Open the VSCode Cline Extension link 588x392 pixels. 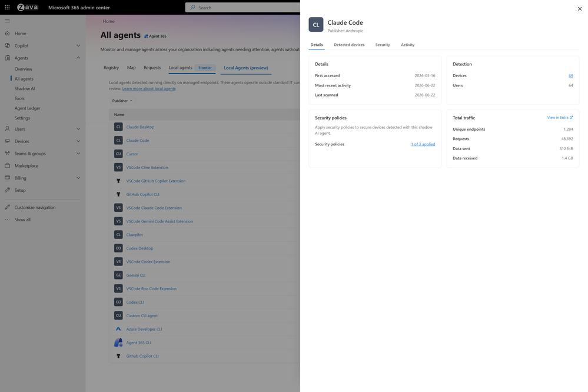coord(147,167)
